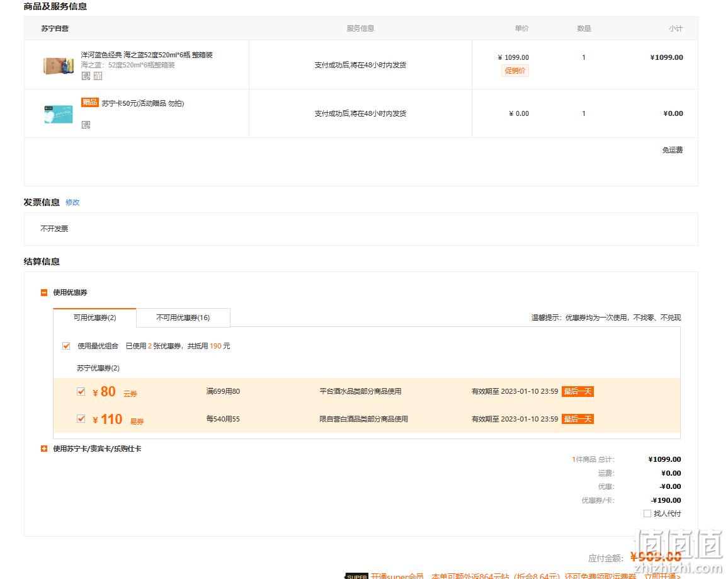Switch to the 可用优惠券(2) tab
The image size is (728, 579).
(x=94, y=318)
